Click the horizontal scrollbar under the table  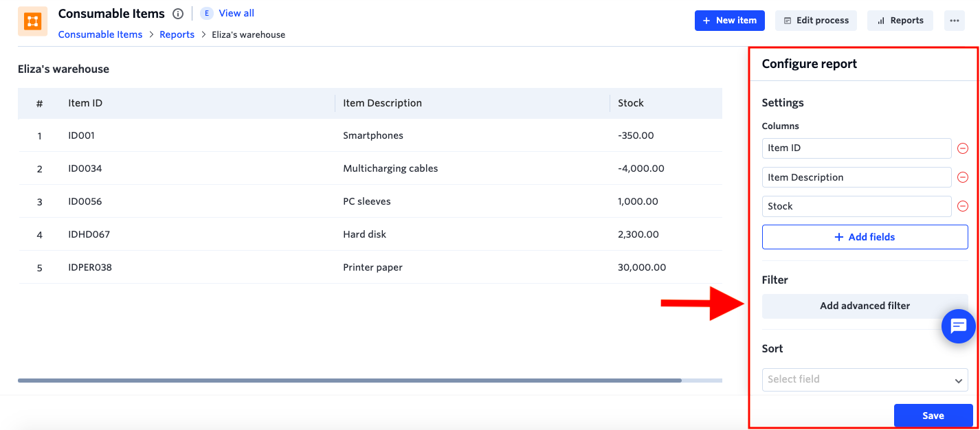pos(349,381)
